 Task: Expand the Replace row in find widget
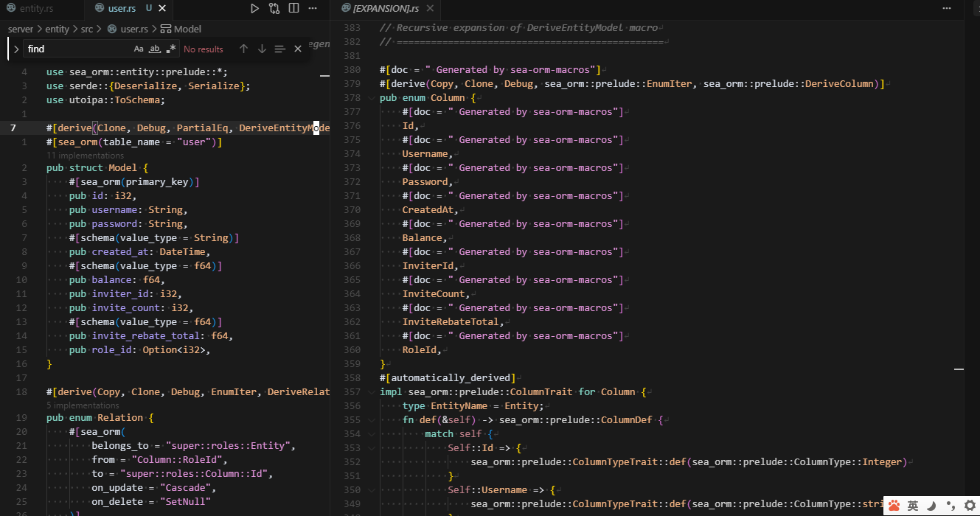coord(16,49)
